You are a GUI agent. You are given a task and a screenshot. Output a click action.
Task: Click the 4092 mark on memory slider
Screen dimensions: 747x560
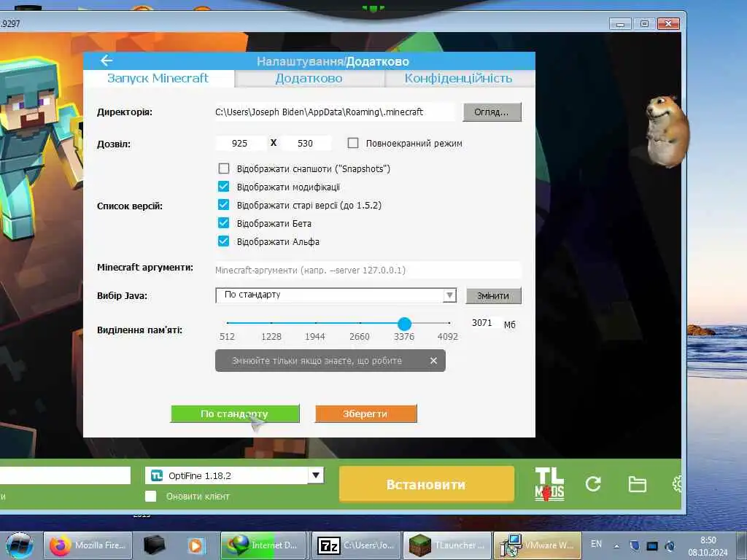pos(448,336)
